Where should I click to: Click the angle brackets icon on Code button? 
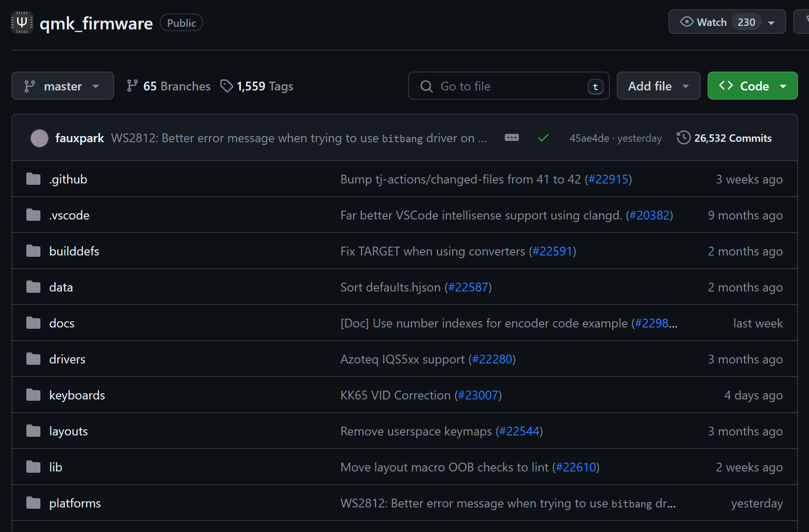(726, 85)
